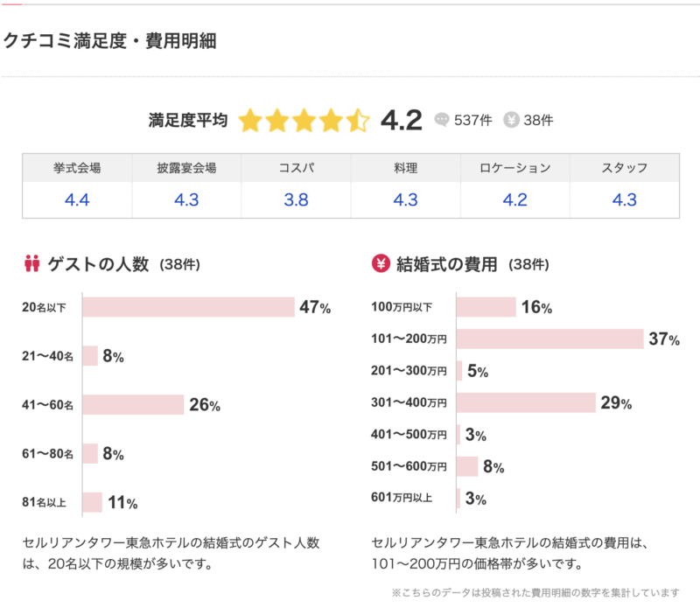Open the スタッフ 4.3 score
The height and width of the screenshot is (608, 700).
click(624, 200)
